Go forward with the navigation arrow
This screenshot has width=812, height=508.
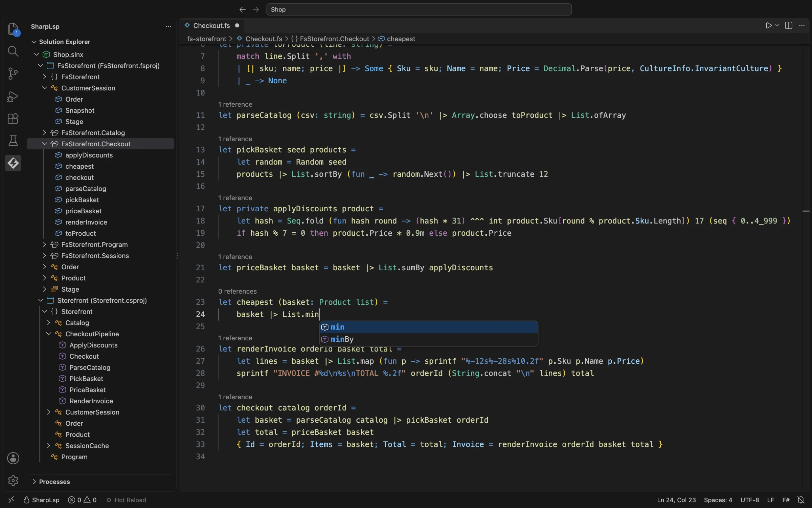click(256, 9)
